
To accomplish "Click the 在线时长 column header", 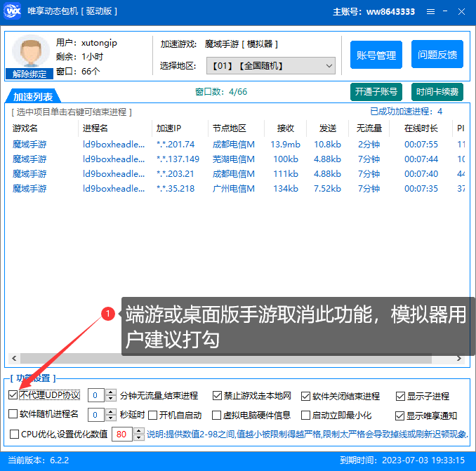I will click(421, 128).
